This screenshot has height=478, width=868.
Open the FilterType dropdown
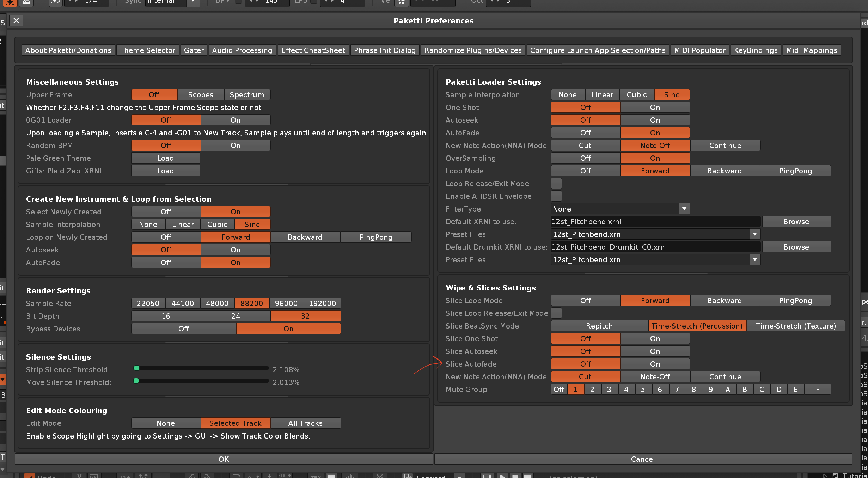pyautogui.click(x=684, y=209)
